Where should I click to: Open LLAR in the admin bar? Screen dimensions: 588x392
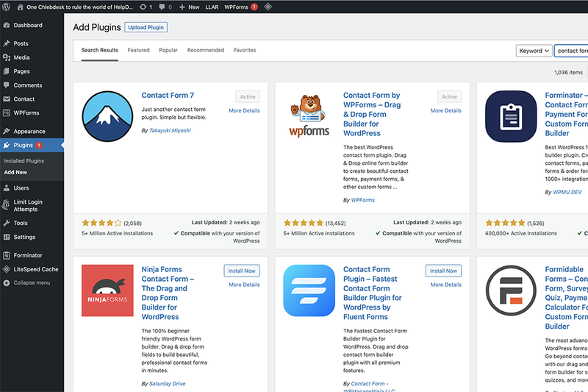[212, 7]
